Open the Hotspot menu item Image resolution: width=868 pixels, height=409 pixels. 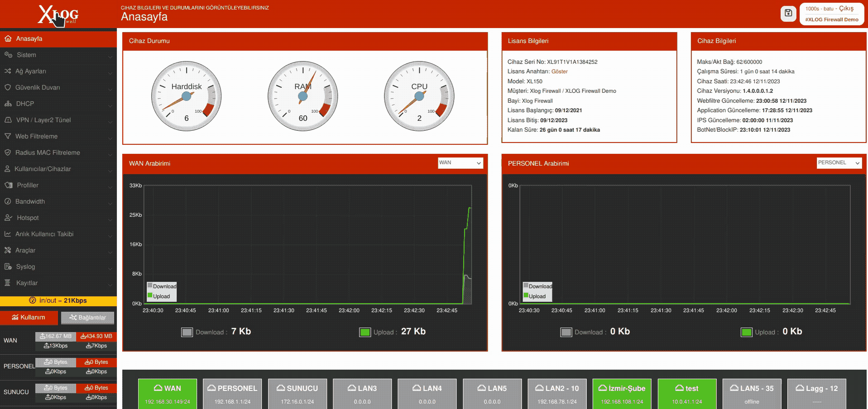tap(58, 218)
